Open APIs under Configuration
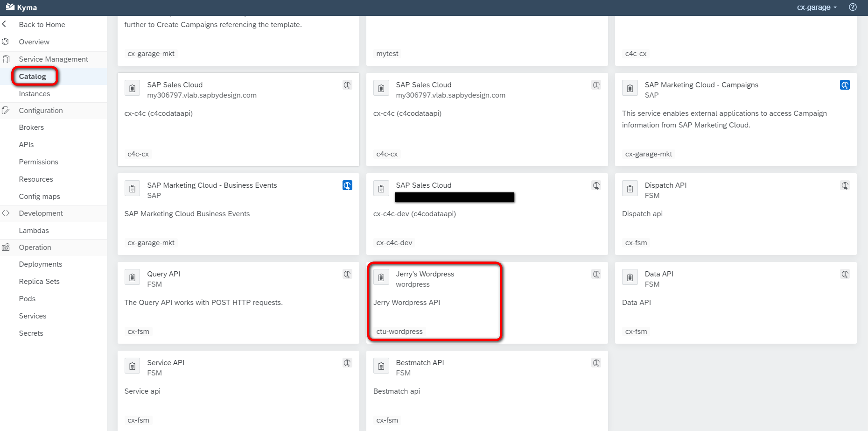The height and width of the screenshot is (431, 868). pyautogui.click(x=26, y=144)
